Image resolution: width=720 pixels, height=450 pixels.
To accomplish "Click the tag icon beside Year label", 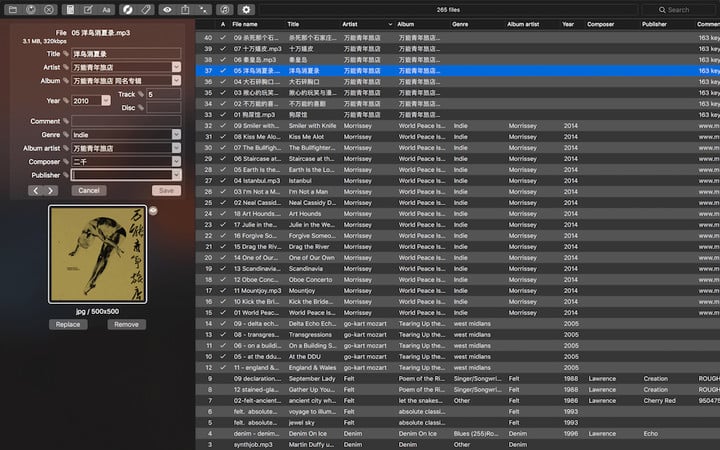I will (66, 101).
